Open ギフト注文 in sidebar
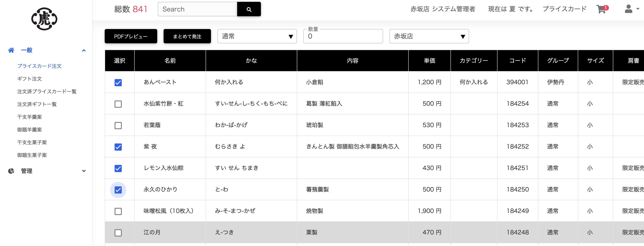The image size is (644, 246). [30, 79]
